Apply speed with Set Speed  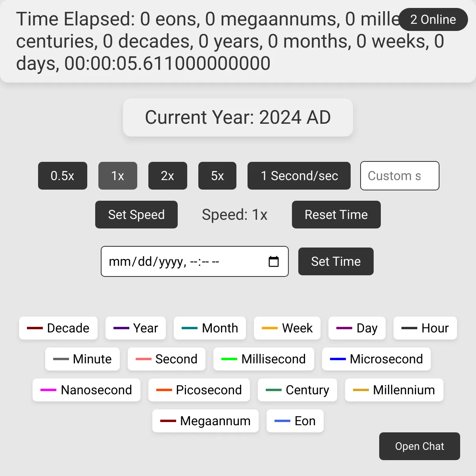[136, 215]
